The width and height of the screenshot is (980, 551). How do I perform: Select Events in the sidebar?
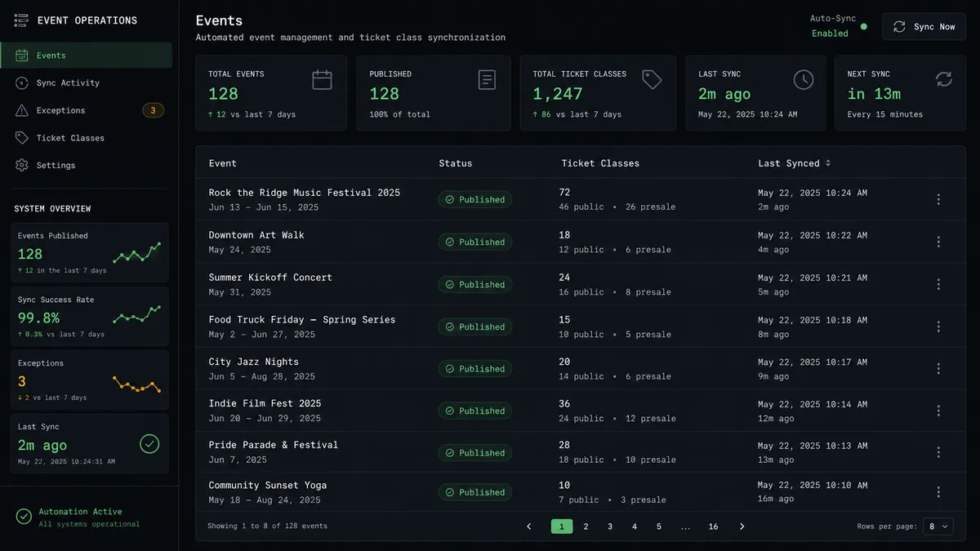point(86,56)
